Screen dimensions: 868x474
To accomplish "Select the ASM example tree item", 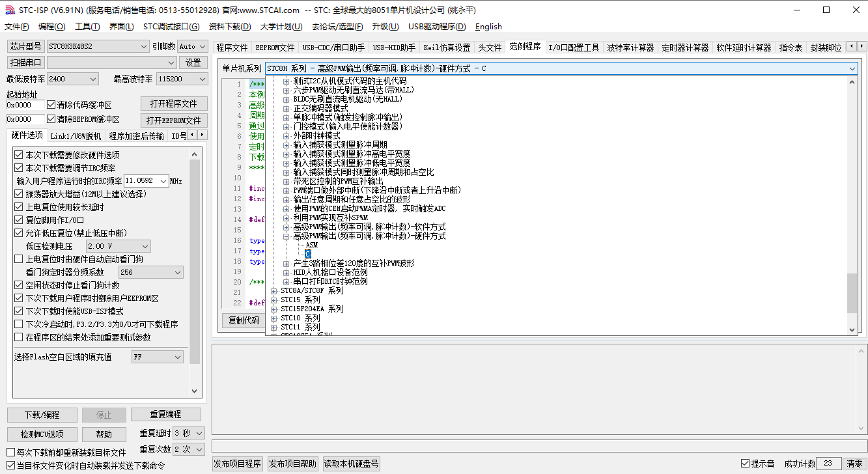I will (311, 245).
